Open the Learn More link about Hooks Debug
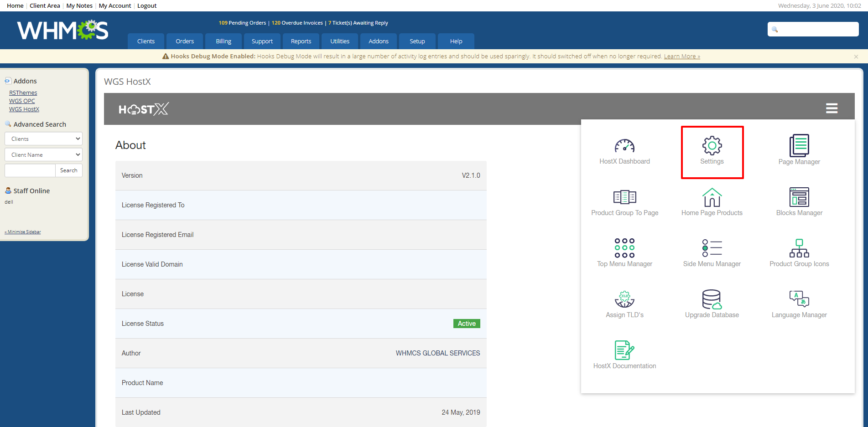This screenshot has height=427, width=868. 681,56
